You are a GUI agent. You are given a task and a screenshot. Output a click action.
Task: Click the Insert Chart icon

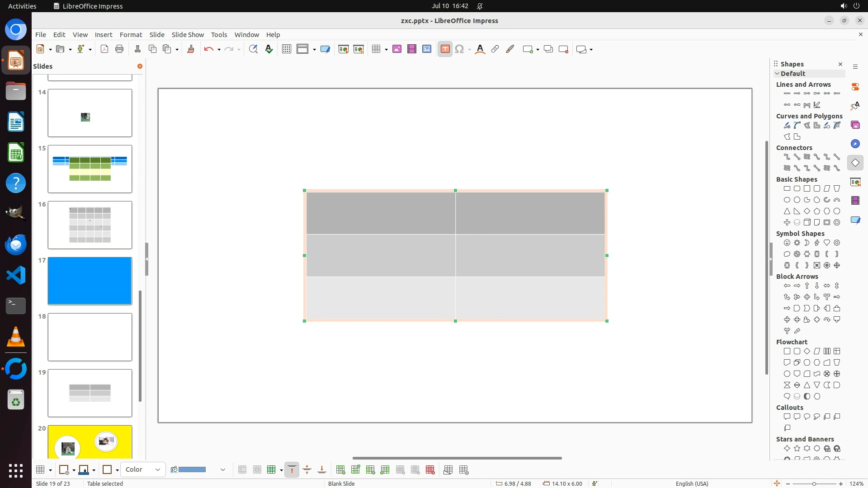click(427, 49)
